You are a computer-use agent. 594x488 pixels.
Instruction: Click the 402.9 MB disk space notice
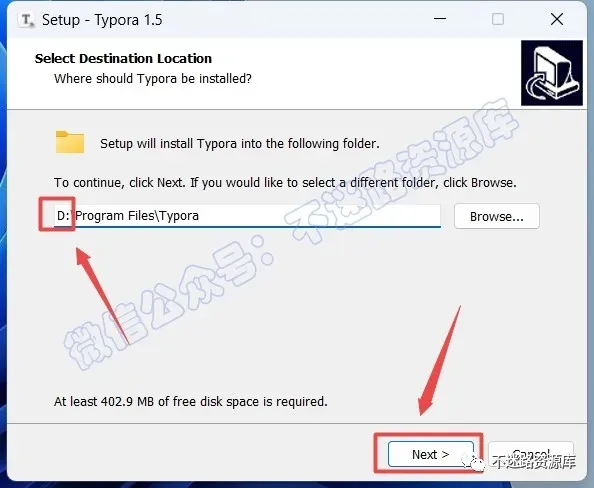click(x=191, y=401)
